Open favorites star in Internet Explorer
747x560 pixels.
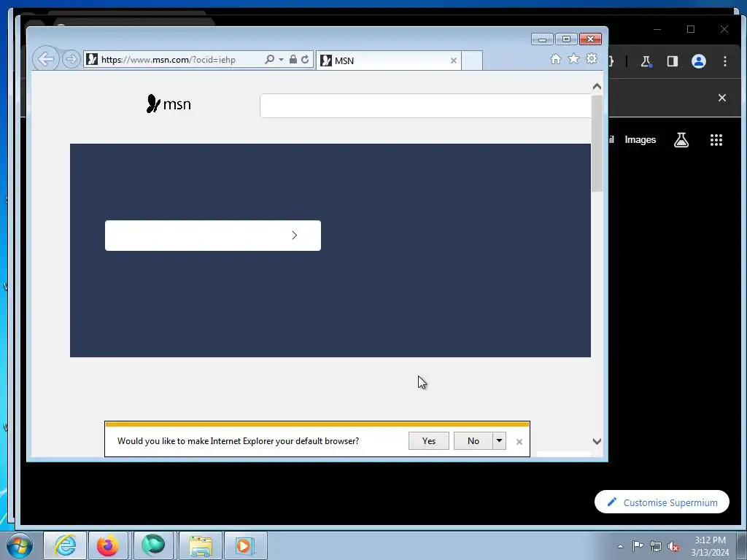pyautogui.click(x=573, y=58)
